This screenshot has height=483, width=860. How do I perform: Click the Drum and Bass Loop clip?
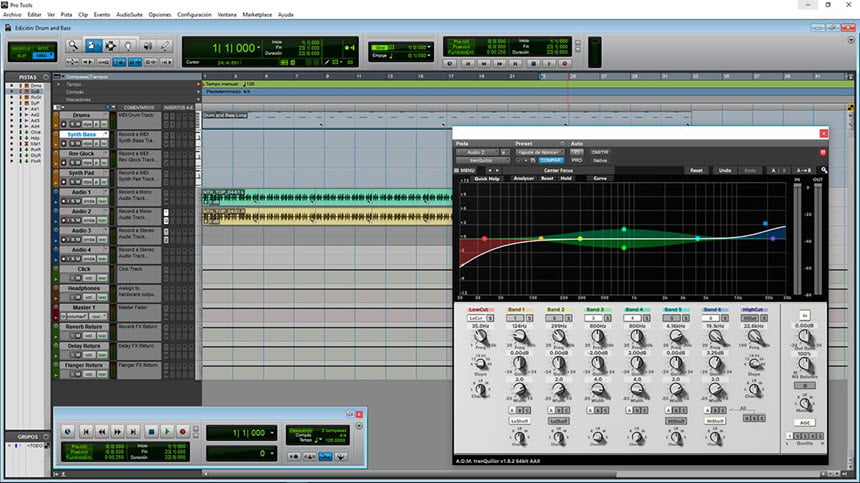[x=447, y=121]
